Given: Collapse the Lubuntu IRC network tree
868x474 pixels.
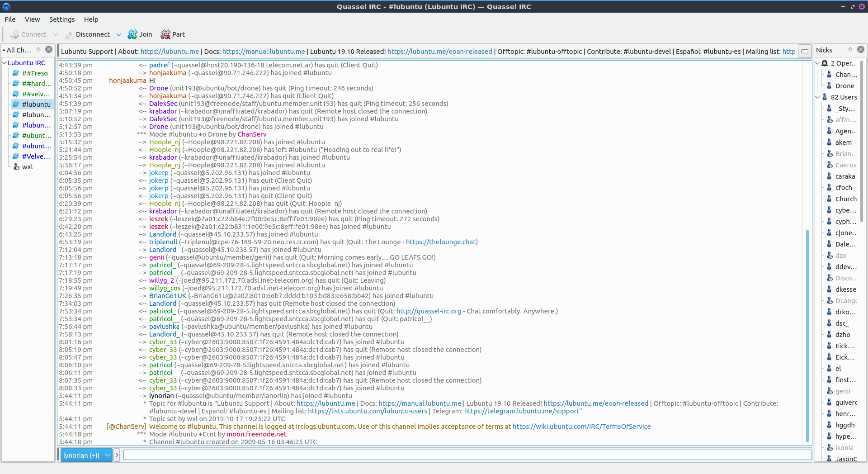Looking at the screenshot, I should click(x=5, y=63).
